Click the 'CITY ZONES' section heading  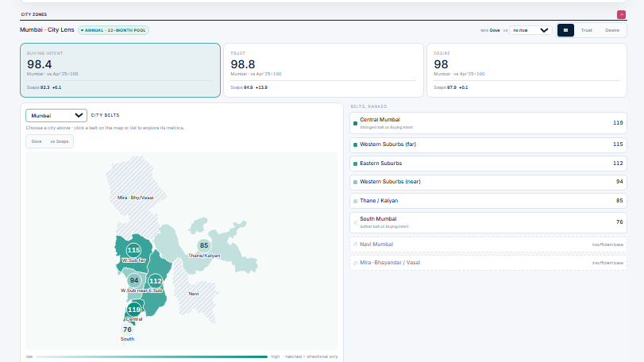click(34, 14)
